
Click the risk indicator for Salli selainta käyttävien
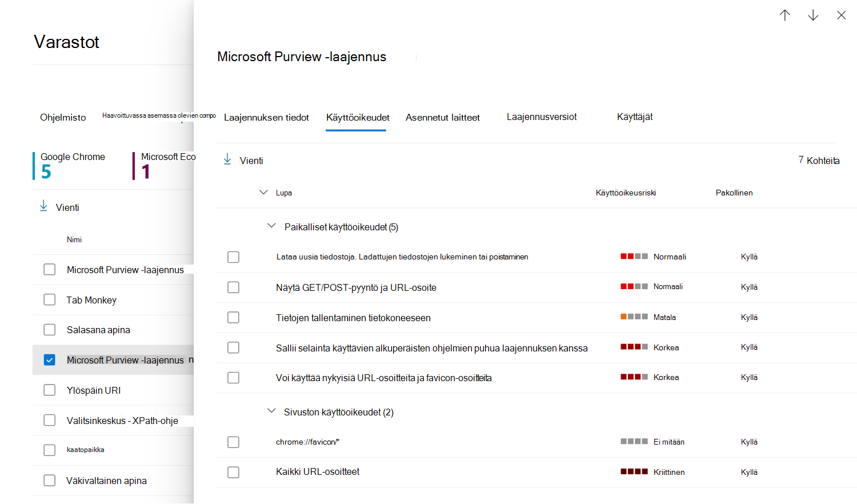(634, 347)
